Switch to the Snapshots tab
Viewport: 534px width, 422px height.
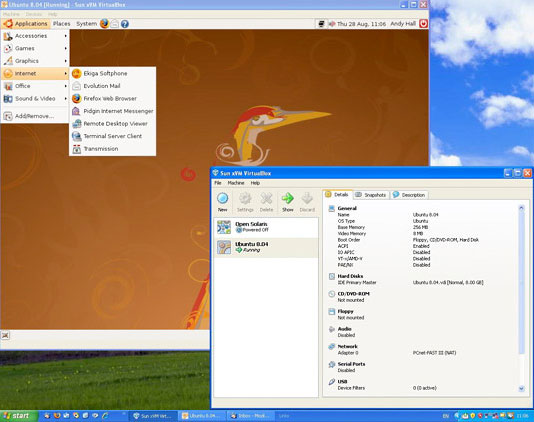click(x=371, y=195)
